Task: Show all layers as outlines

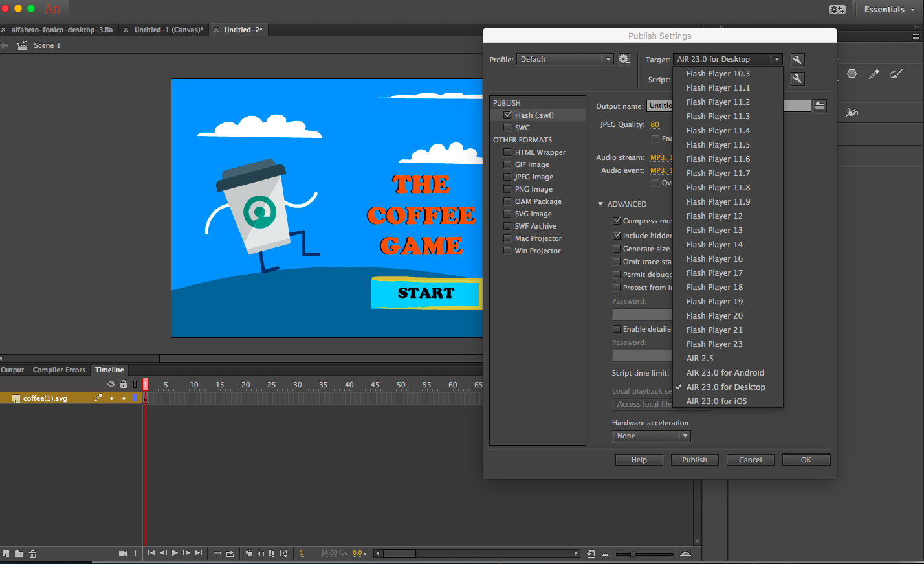Action: pos(135,384)
